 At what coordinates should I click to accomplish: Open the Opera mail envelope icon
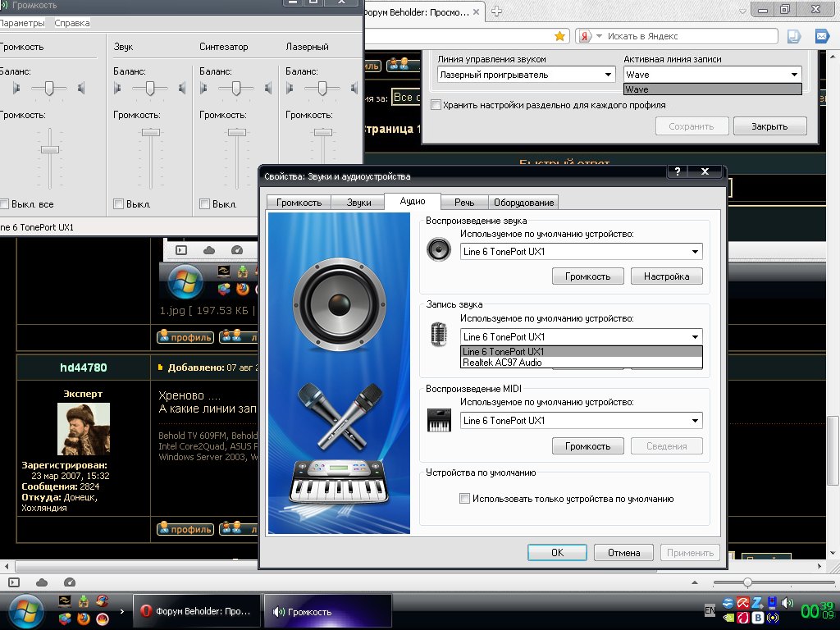(x=821, y=36)
